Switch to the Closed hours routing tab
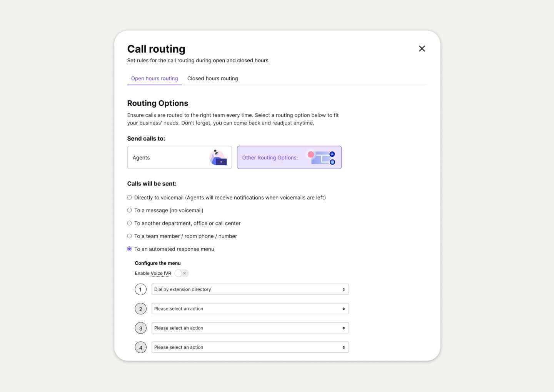 click(212, 78)
